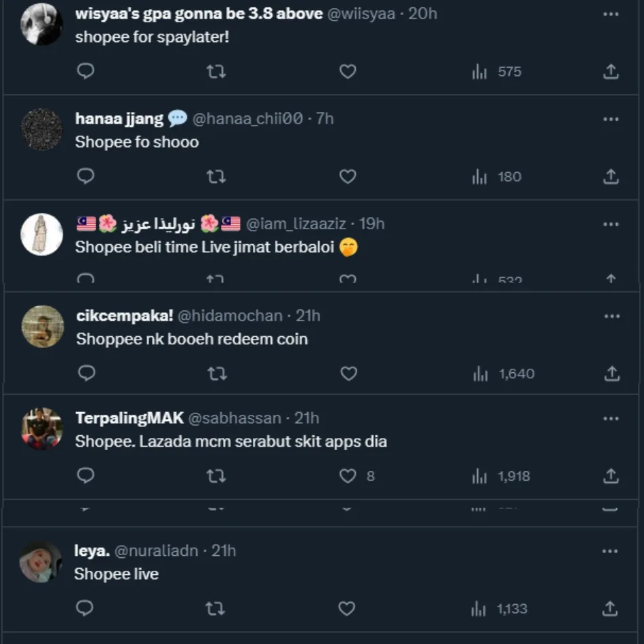Open more options on TerpalingMAK's tweet

611,419
